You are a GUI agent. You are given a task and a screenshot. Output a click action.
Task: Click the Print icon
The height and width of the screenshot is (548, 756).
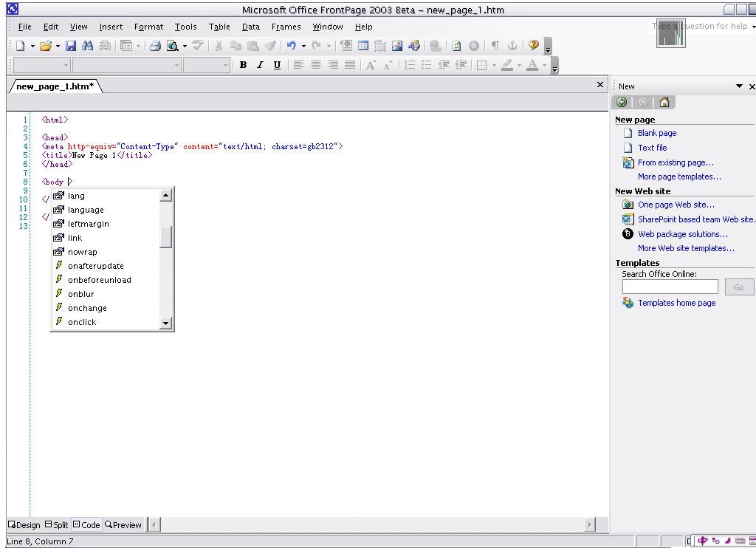coord(155,46)
